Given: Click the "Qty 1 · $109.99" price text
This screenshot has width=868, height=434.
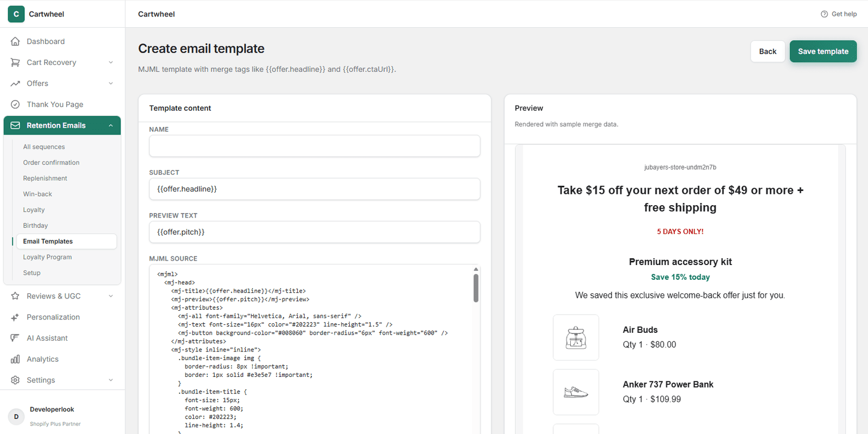Looking at the screenshot, I should (x=652, y=400).
